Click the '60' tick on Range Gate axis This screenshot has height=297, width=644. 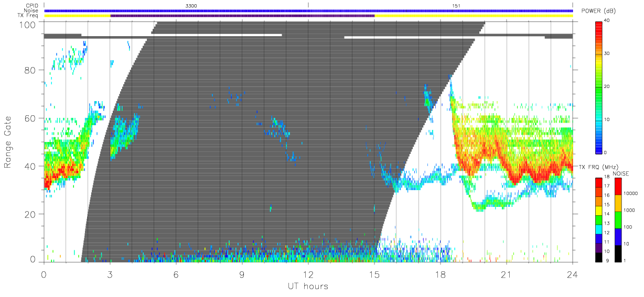point(30,118)
